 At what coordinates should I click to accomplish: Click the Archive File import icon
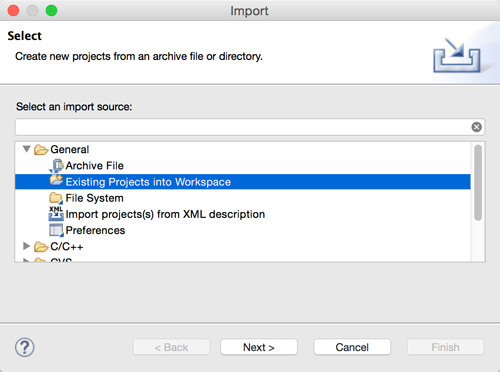(x=56, y=166)
